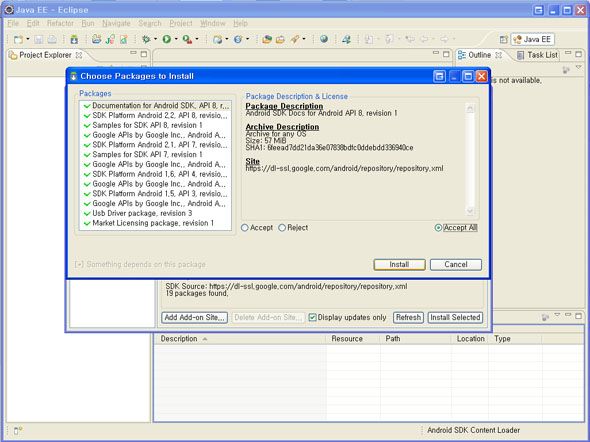The width and height of the screenshot is (590, 442).
Task: Click the New file toolbar icon
Action: (18, 39)
